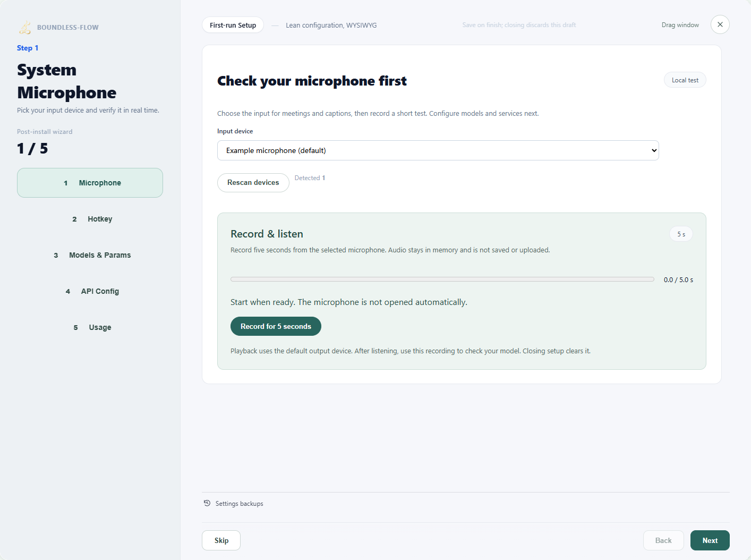Click the 'Post-install wizard' label
This screenshot has height=560, width=751.
click(x=45, y=132)
